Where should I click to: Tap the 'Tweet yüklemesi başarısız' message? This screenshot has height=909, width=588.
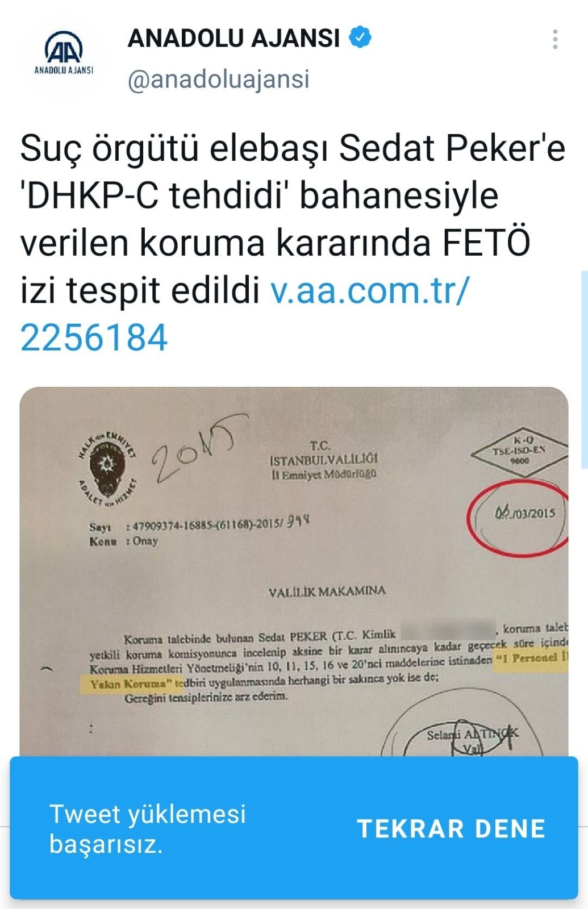[x=148, y=829]
